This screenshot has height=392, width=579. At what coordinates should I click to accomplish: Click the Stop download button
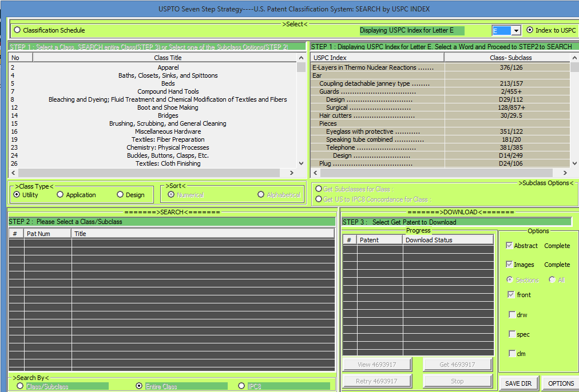click(x=457, y=381)
